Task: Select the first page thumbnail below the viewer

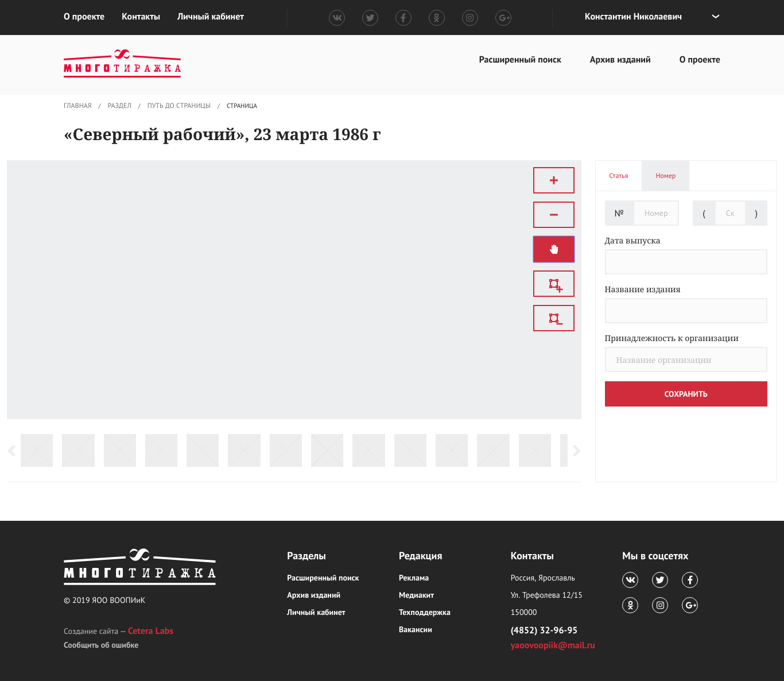Action: pos(36,450)
